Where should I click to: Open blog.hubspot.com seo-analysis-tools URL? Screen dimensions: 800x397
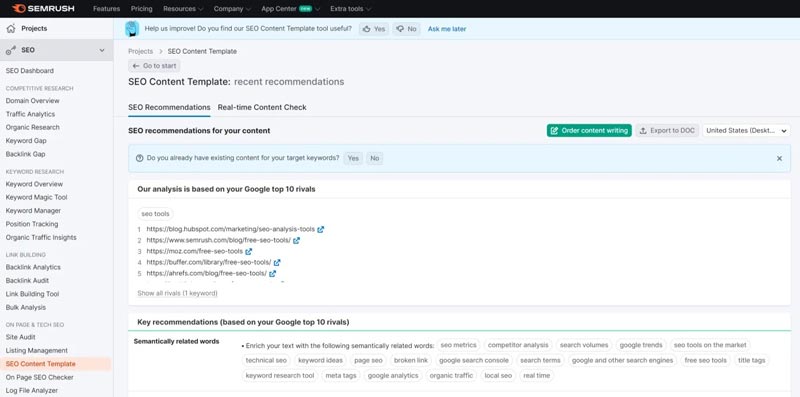(x=231, y=230)
